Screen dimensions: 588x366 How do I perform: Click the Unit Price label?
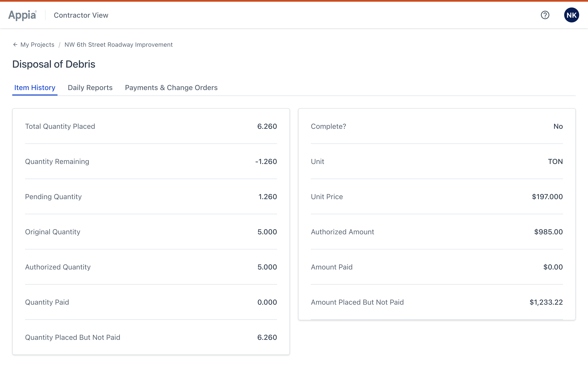tap(327, 197)
